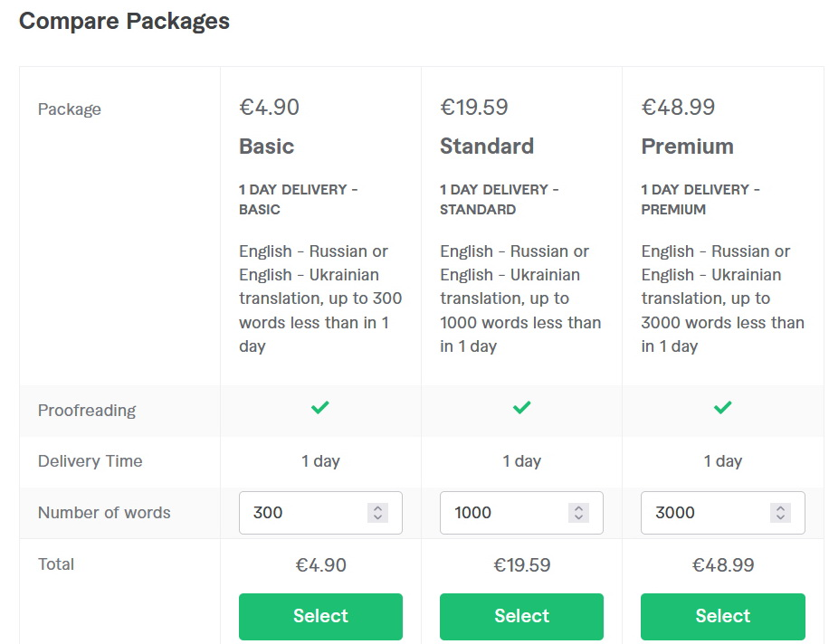Click the Premium proofreading green checkmark
829x644 pixels.
pyautogui.click(x=723, y=407)
